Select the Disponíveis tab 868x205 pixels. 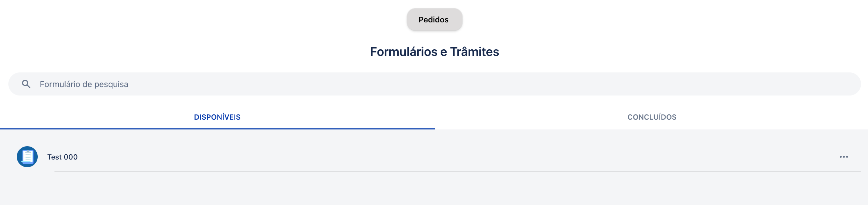[x=217, y=117]
